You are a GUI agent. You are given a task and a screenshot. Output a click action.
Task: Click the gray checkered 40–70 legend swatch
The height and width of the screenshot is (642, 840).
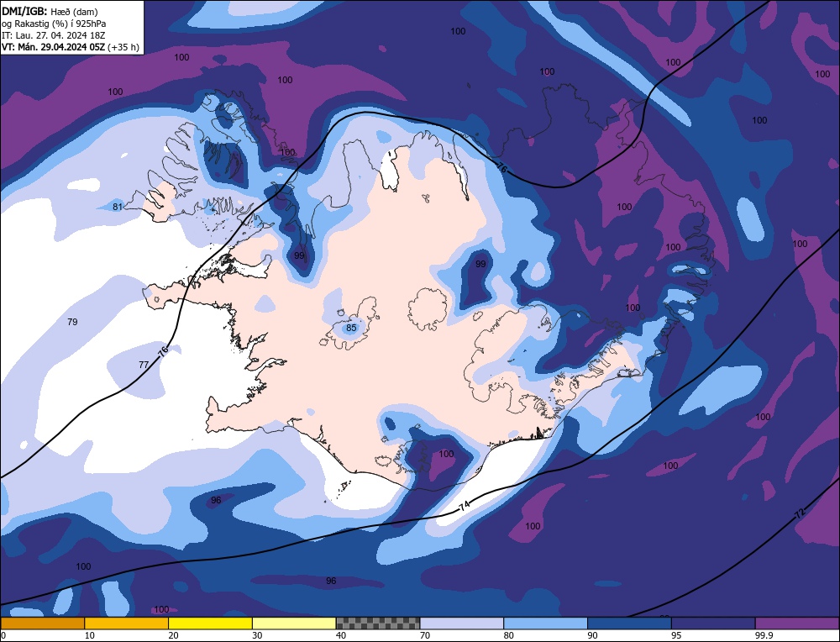point(378,624)
